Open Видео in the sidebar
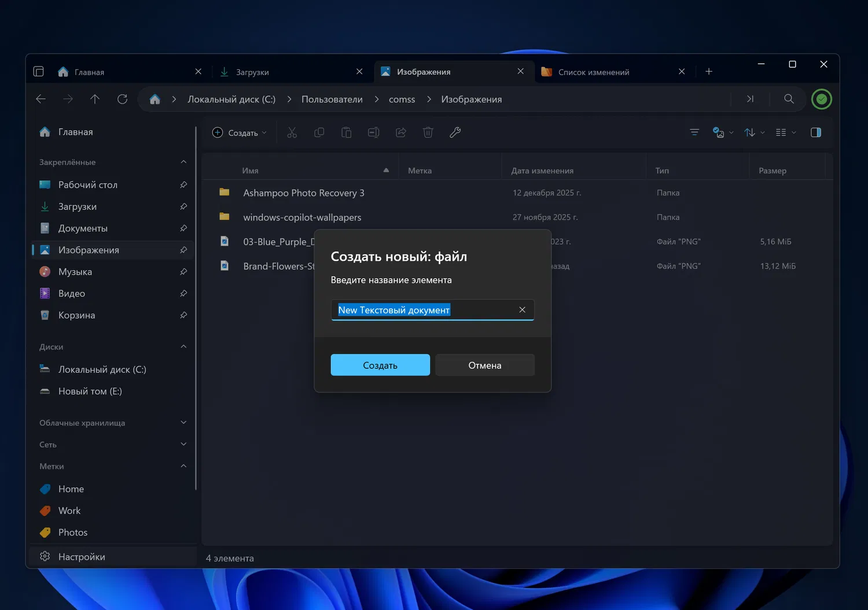Viewport: 868px width, 610px height. (x=113, y=294)
